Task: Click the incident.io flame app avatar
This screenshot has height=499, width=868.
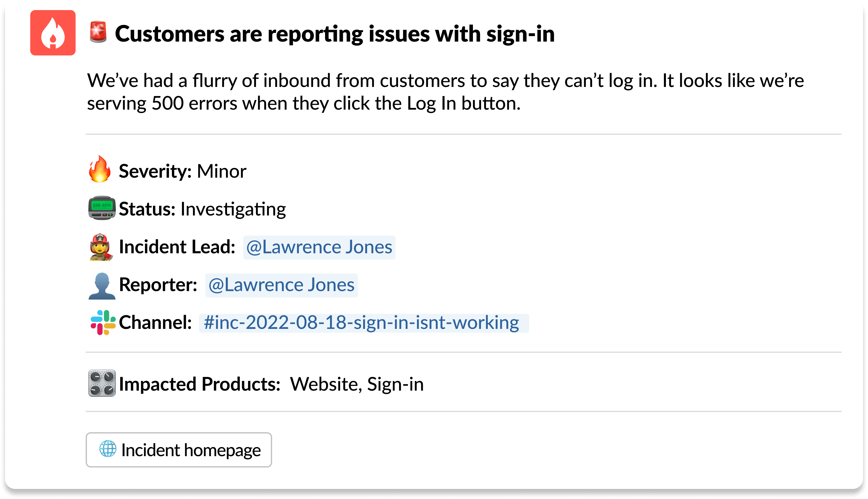Action: (x=53, y=33)
